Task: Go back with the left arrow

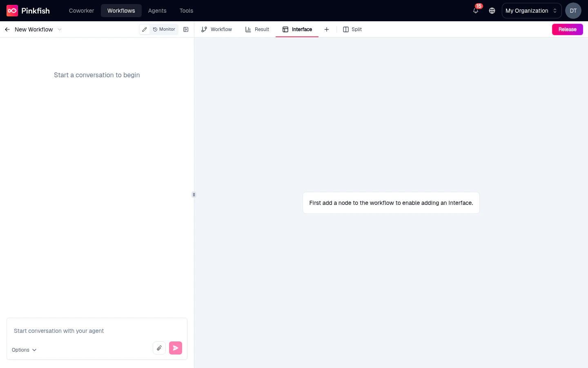Action: tap(7, 29)
